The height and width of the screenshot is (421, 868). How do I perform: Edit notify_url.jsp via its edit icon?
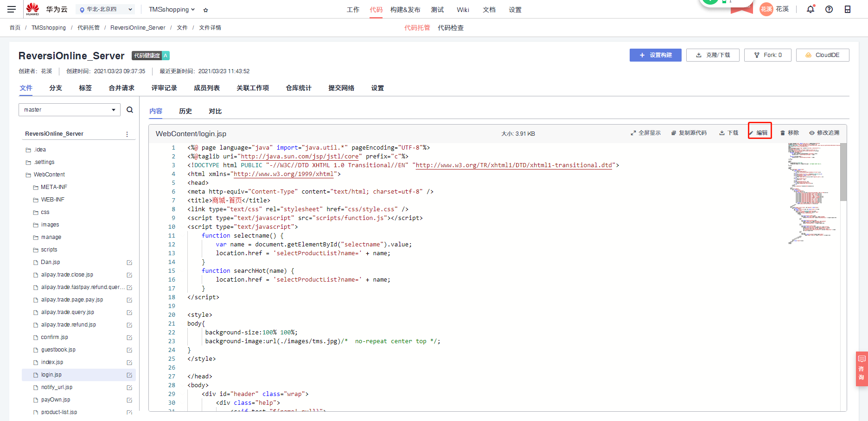pyautogui.click(x=129, y=388)
